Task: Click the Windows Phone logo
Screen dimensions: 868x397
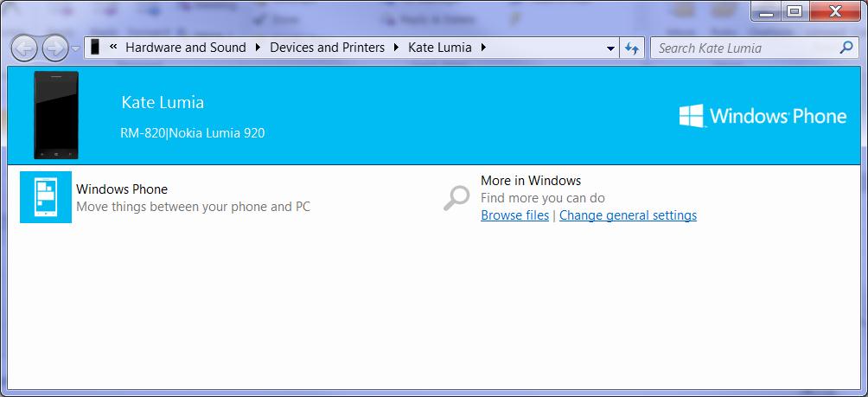Action: click(x=763, y=116)
